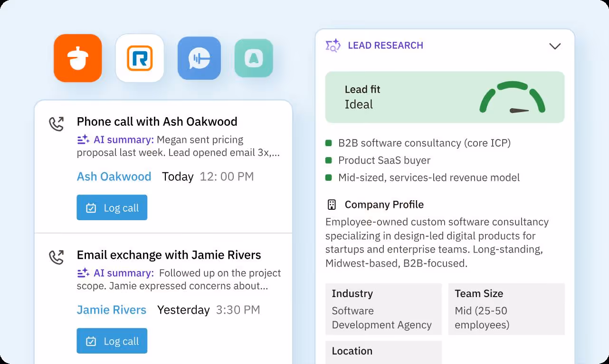Open the Ash Oakwood contact link
Image resolution: width=609 pixels, height=364 pixels.
click(x=114, y=177)
